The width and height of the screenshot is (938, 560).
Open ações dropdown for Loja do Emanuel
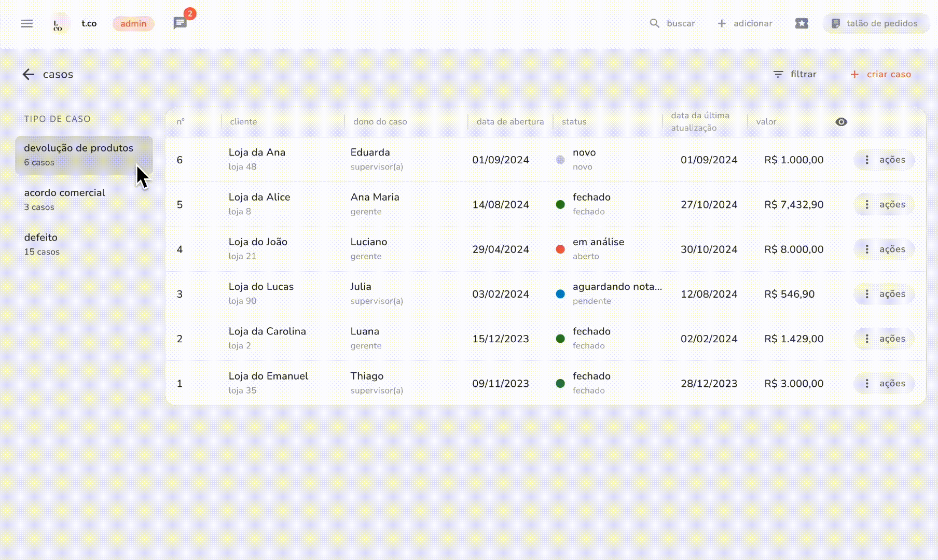pyautogui.click(x=884, y=384)
